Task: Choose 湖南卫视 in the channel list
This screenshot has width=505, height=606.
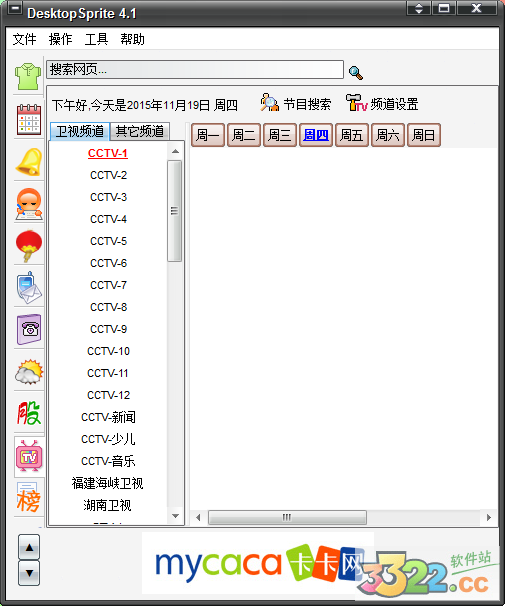Action: (107, 505)
